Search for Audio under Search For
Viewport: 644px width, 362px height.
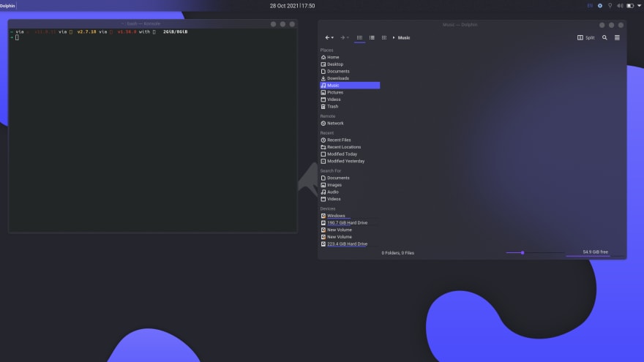pos(350,192)
